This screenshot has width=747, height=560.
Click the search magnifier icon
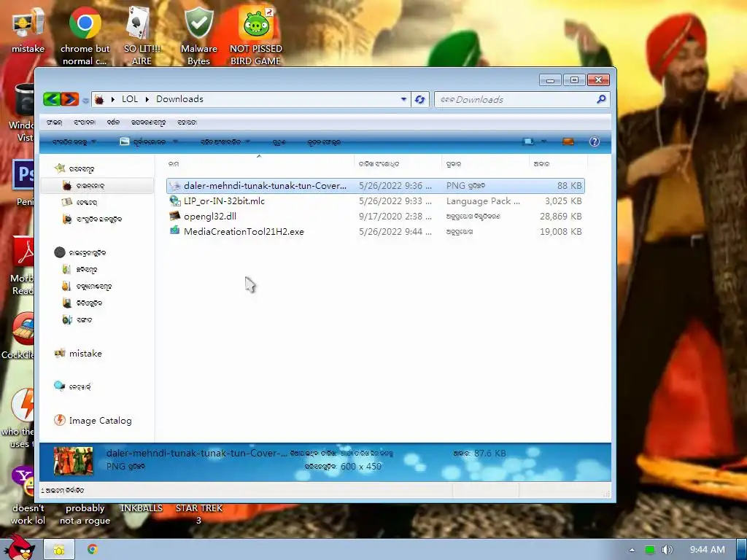(601, 99)
